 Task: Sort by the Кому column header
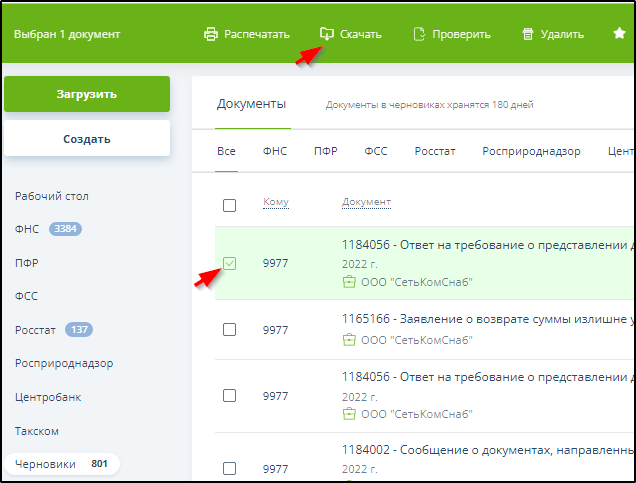pos(275,203)
